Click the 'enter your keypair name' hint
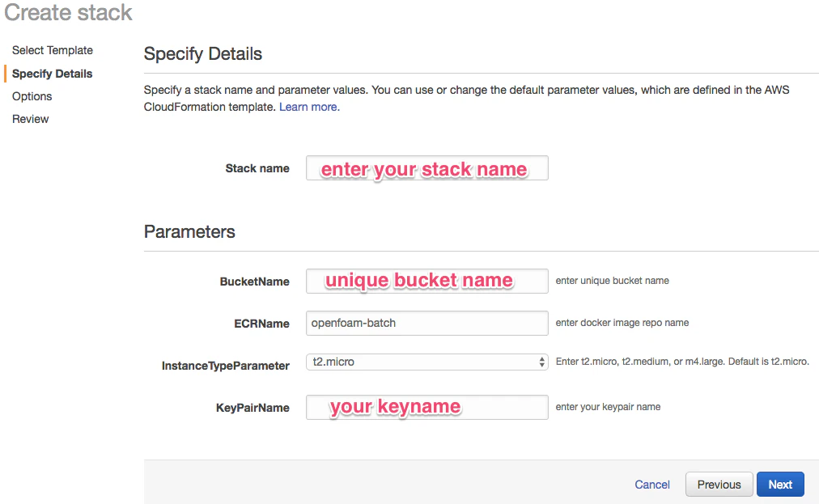Screen dimensions: 819x504 pyautogui.click(x=608, y=407)
